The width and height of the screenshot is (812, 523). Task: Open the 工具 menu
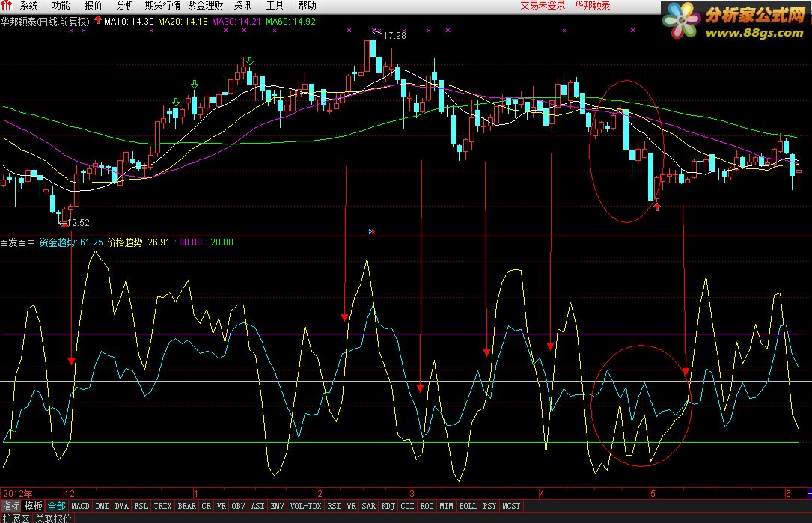[x=275, y=6]
